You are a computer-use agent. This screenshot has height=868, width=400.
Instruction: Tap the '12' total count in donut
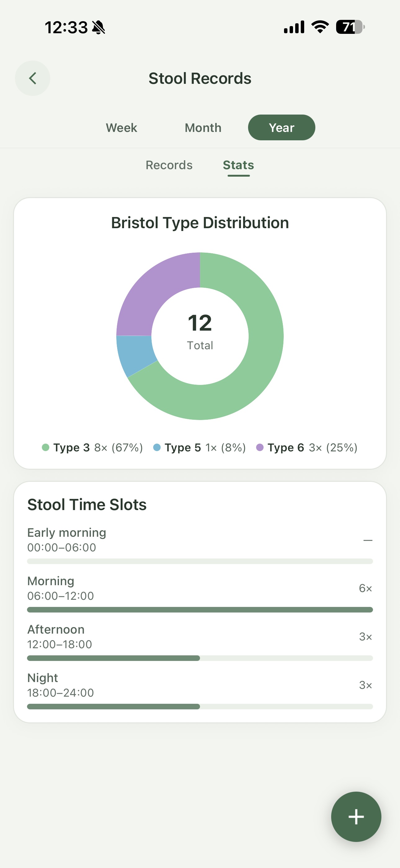click(x=200, y=323)
